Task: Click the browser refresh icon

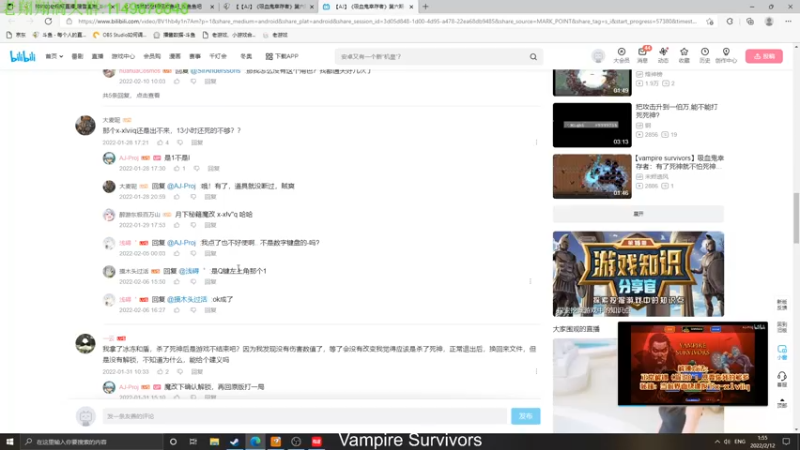Action: pos(48,21)
